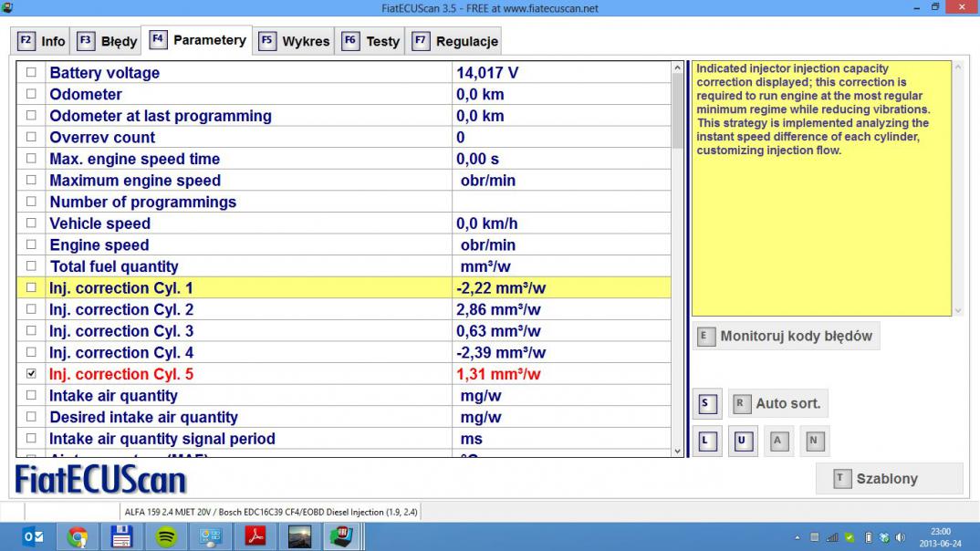Launch Adobe Reader from the taskbar
This screenshot has height=551, width=980.
(255, 537)
